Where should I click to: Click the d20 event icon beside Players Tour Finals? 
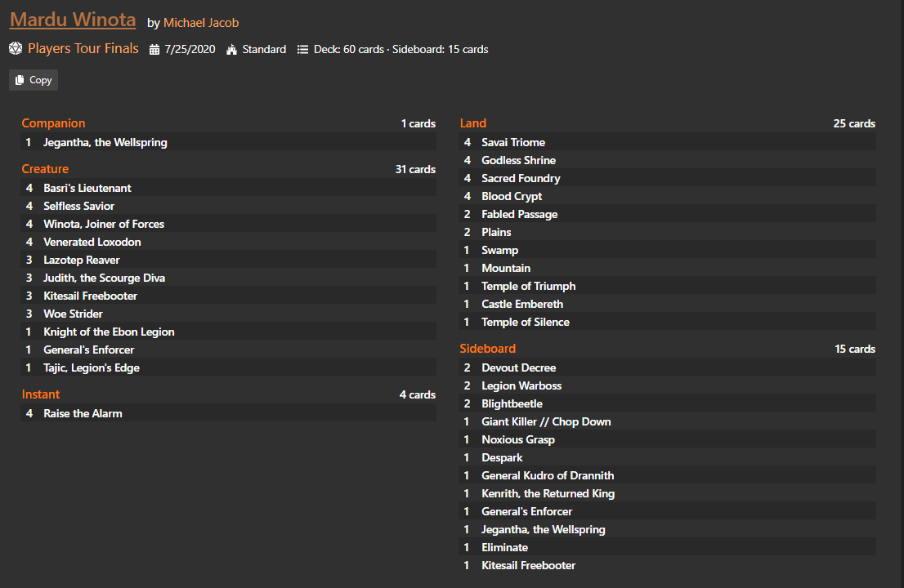pyautogui.click(x=16, y=48)
